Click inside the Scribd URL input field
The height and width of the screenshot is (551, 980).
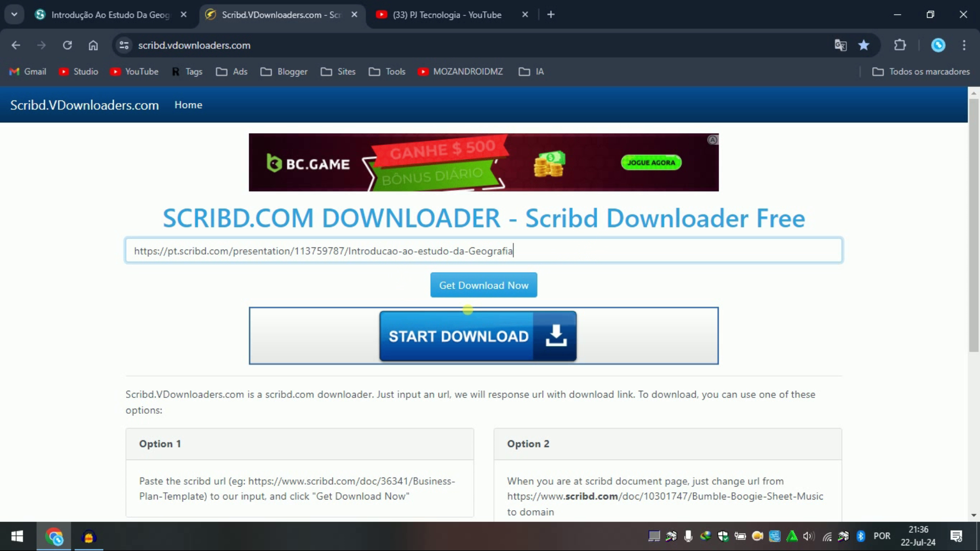[483, 250]
